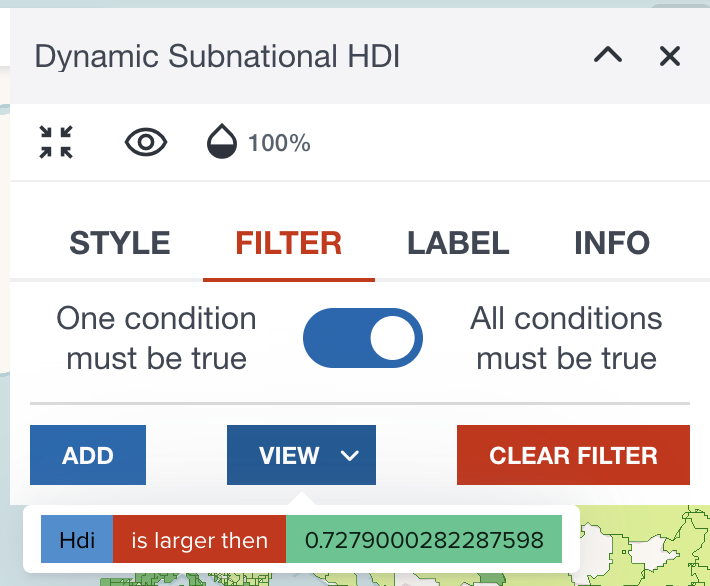Click the 100% opacity value

pyautogui.click(x=279, y=143)
